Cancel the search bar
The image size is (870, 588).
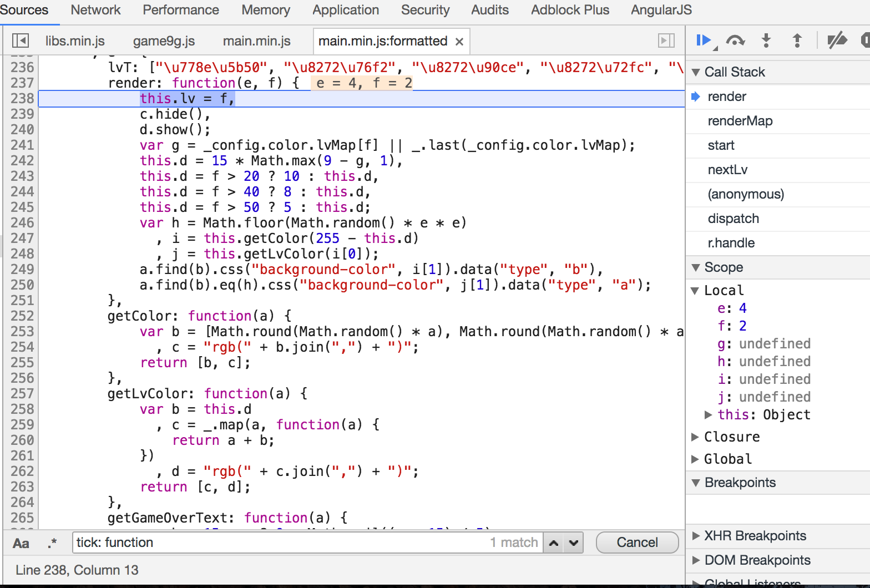pyautogui.click(x=637, y=543)
